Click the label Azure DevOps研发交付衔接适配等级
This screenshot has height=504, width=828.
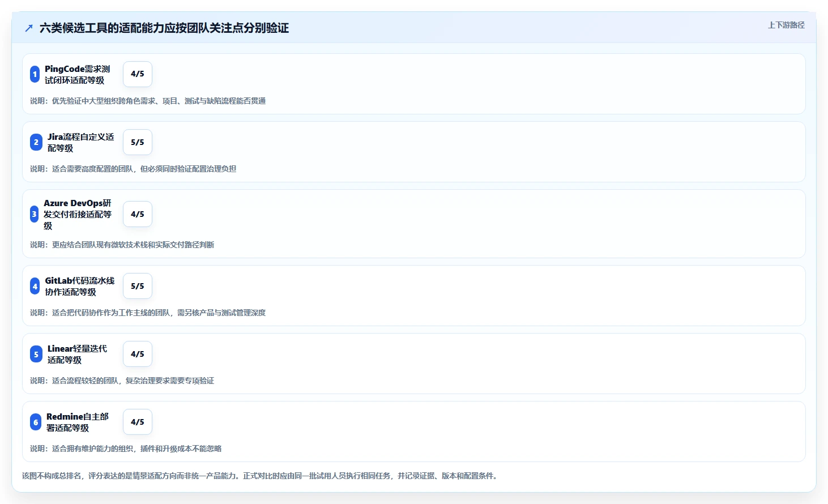point(78,214)
